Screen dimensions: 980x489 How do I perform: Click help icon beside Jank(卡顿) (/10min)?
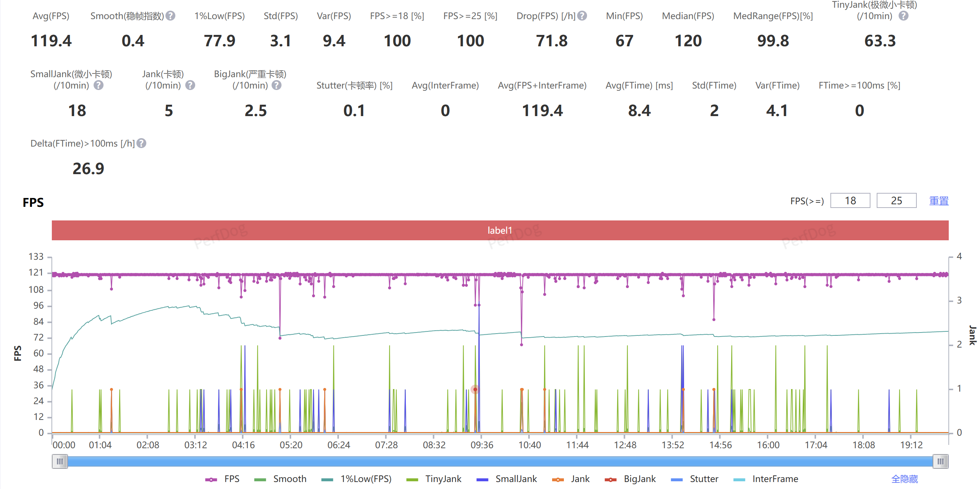coord(190,85)
